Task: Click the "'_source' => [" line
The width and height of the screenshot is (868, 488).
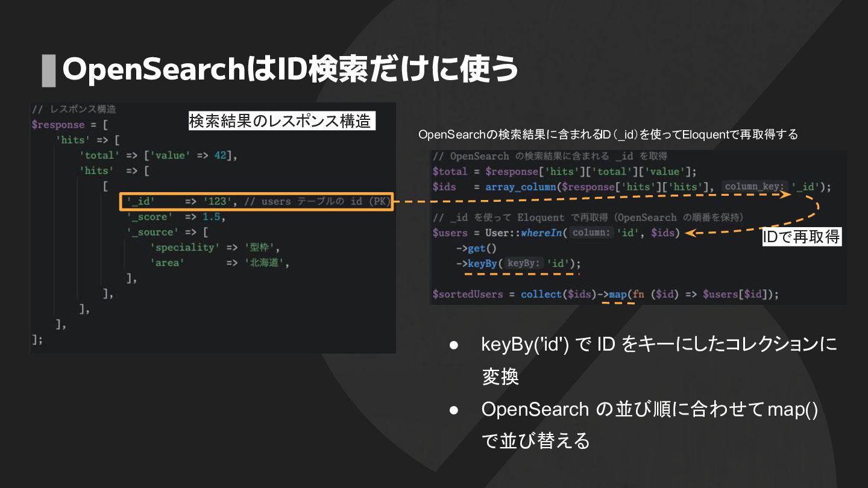Action: coord(167,233)
